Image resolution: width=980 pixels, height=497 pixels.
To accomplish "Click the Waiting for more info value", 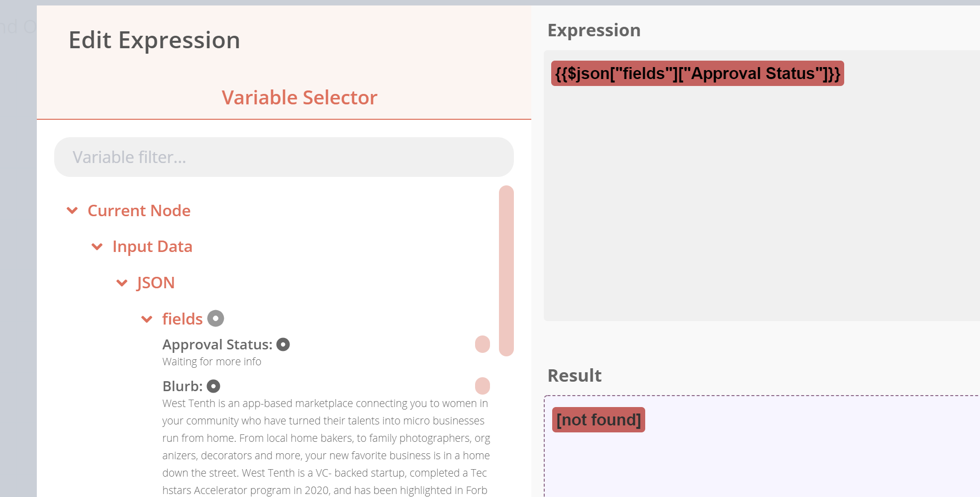I will pos(211,362).
